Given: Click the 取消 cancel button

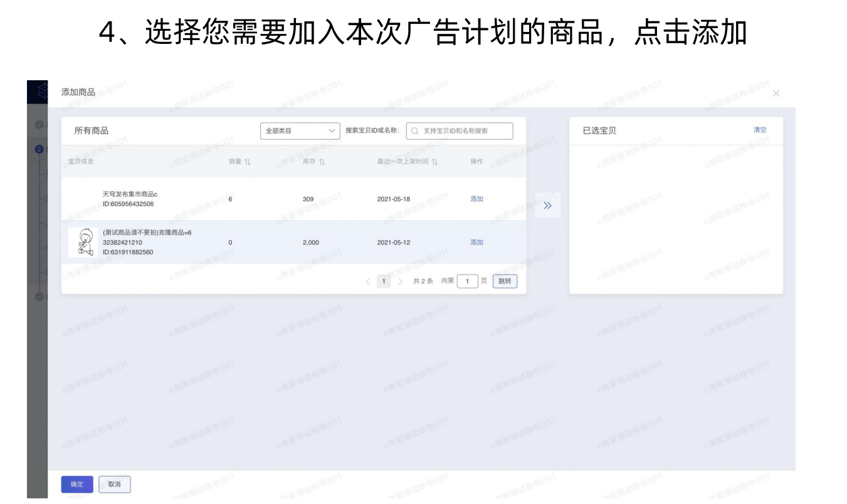Looking at the screenshot, I should [x=114, y=485].
